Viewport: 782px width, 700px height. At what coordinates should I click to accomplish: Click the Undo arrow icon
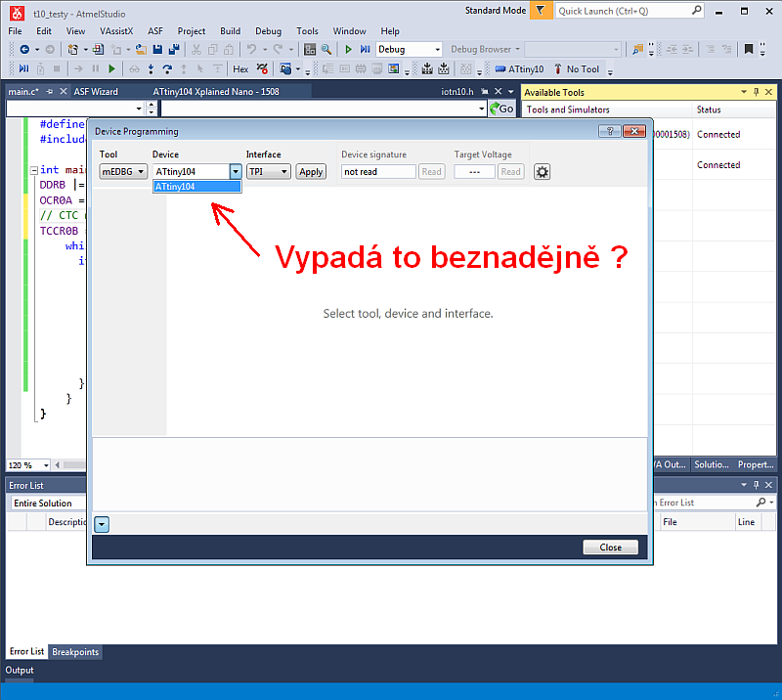click(x=252, y=50)
